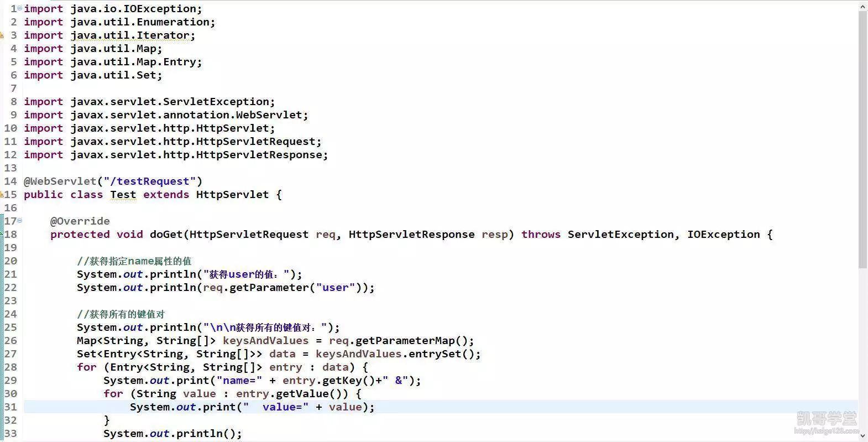868x442 pixels.
Task: Click the "name=" string on line 29
Action: click(239, 381)
